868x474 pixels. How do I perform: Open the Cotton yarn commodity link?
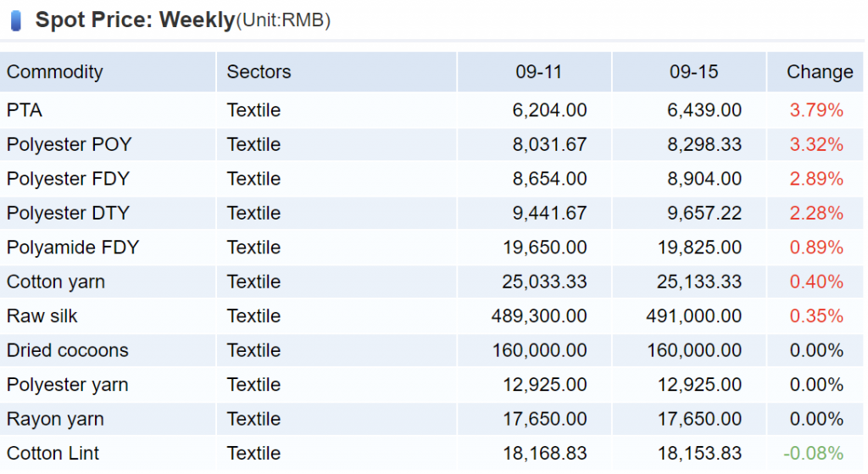coord(56,282)
